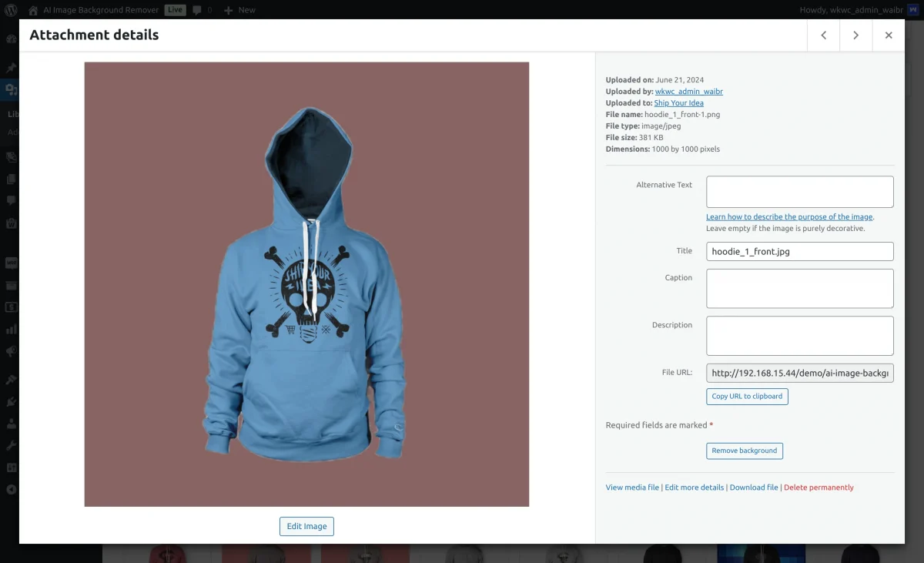The height and width of the screenshot is (563, 924).
Task: Click Delete permanently
Action: (819, 488)
